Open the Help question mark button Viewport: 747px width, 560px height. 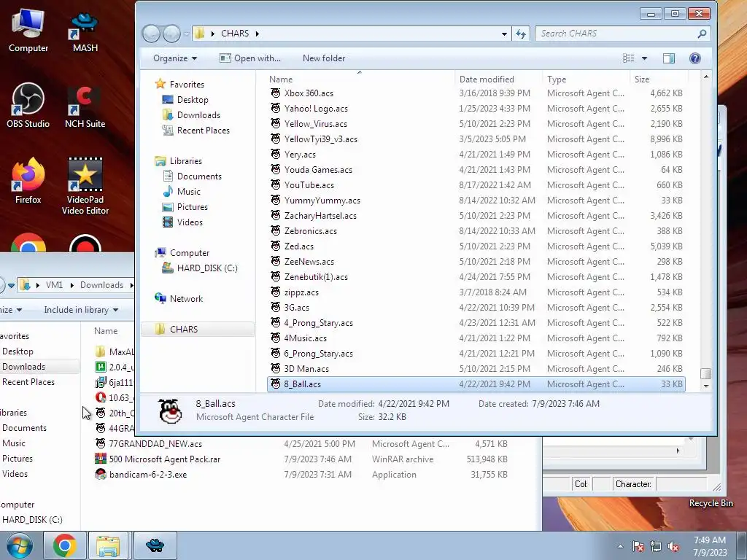tap(695, 58)
